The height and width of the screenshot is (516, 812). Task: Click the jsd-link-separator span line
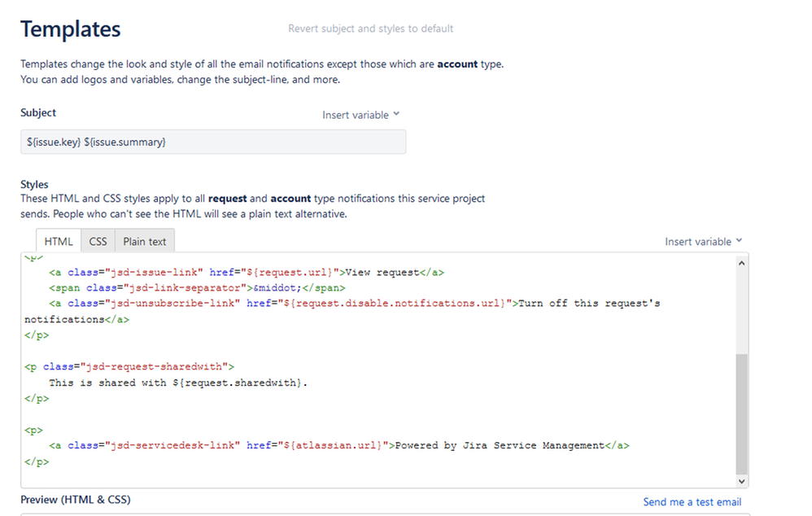[197, 288]
